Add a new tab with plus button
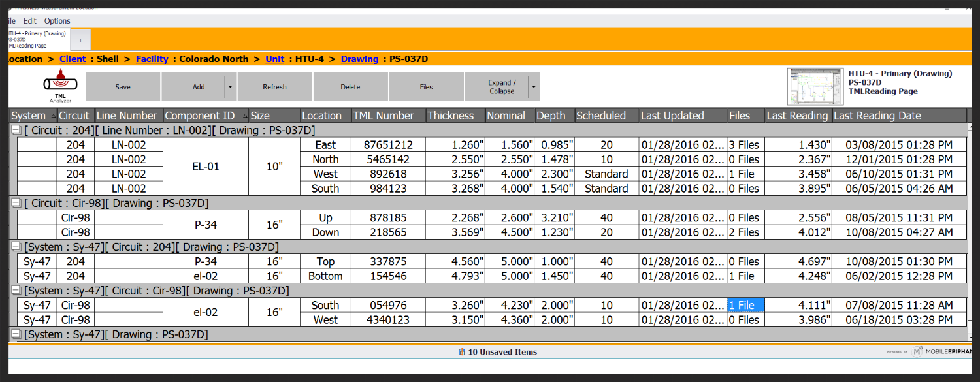 (81, 40)
